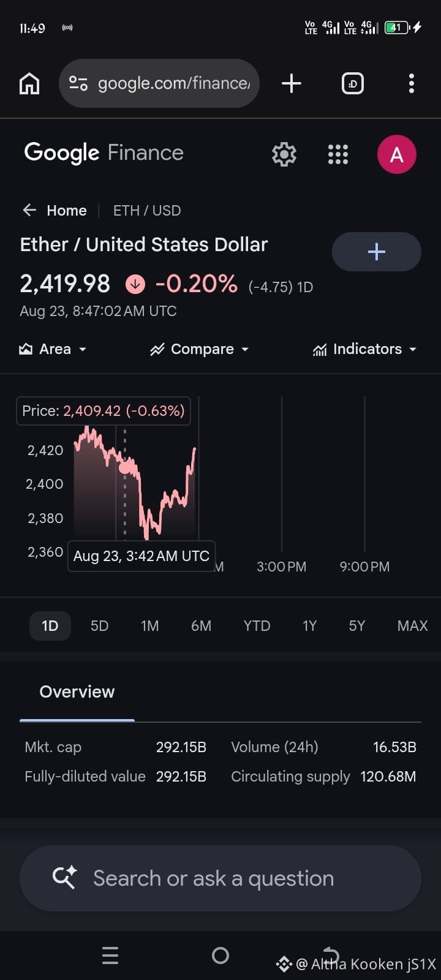
Task: Add ETH / USD to watchlist
Action: 376,252
